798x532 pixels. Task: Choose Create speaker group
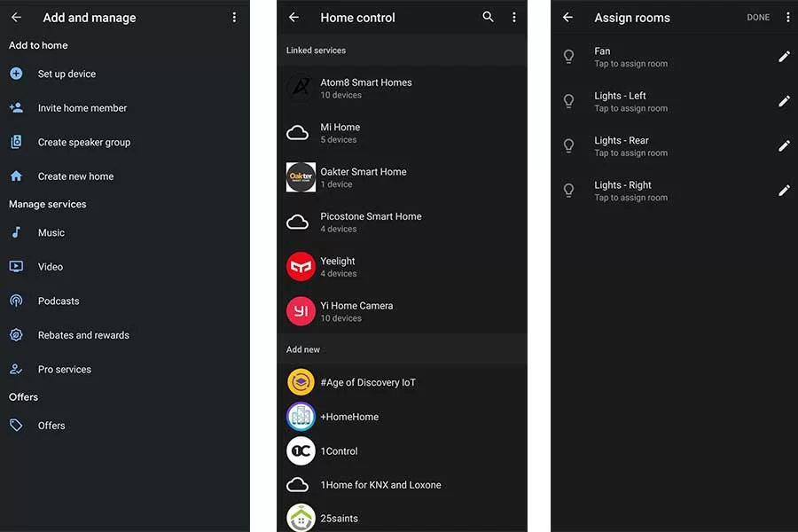pyautogui.click(x=125, y=142)
